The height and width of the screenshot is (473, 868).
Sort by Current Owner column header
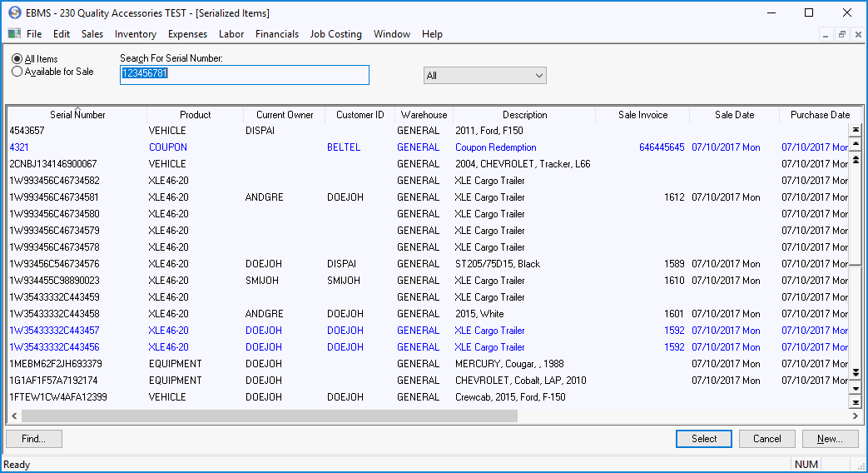tap(285, 115)
